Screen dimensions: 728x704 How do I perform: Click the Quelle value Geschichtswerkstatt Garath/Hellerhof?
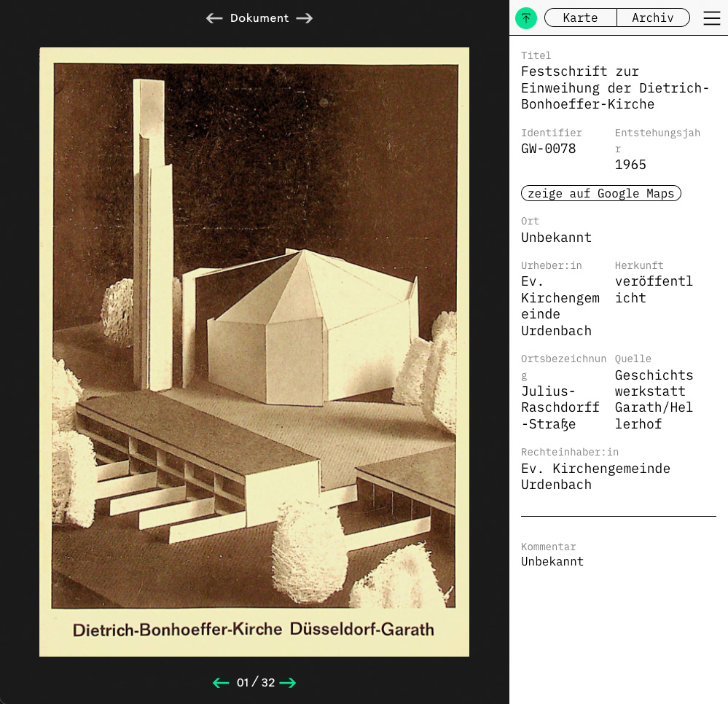click(654, 399)
